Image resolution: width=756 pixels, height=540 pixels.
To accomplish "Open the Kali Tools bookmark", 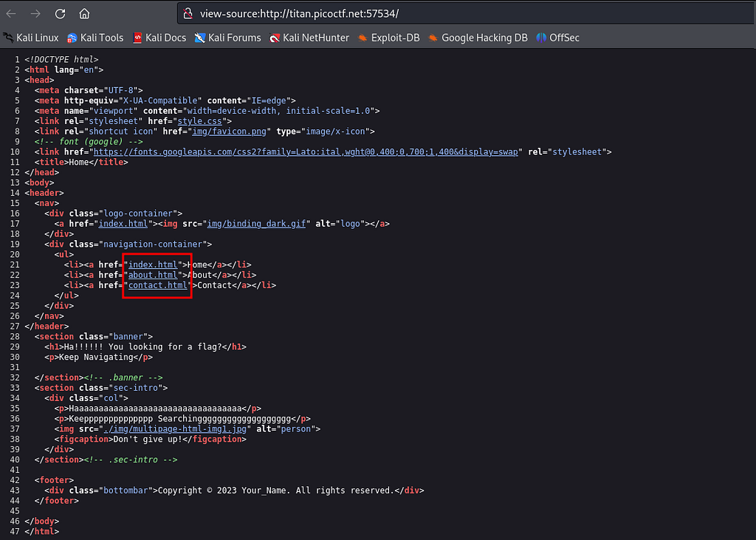I will (95, 38).
